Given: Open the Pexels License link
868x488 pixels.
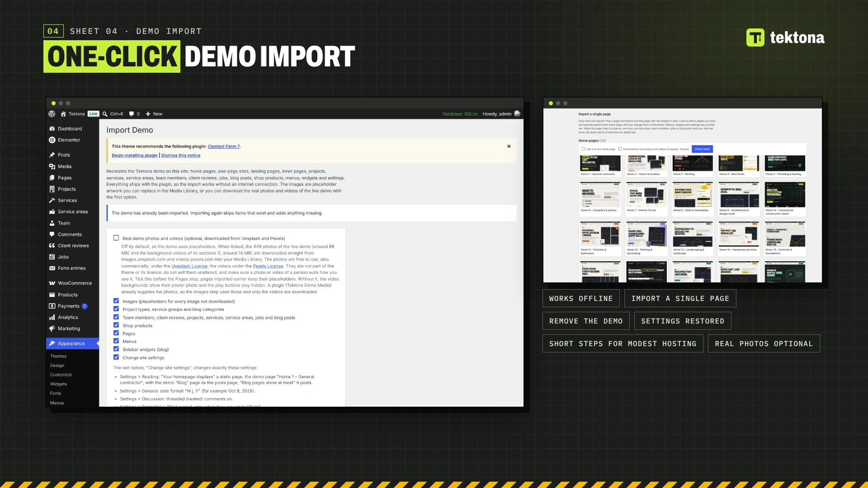Looking at the screenshot, I should (x=268, y=266).
